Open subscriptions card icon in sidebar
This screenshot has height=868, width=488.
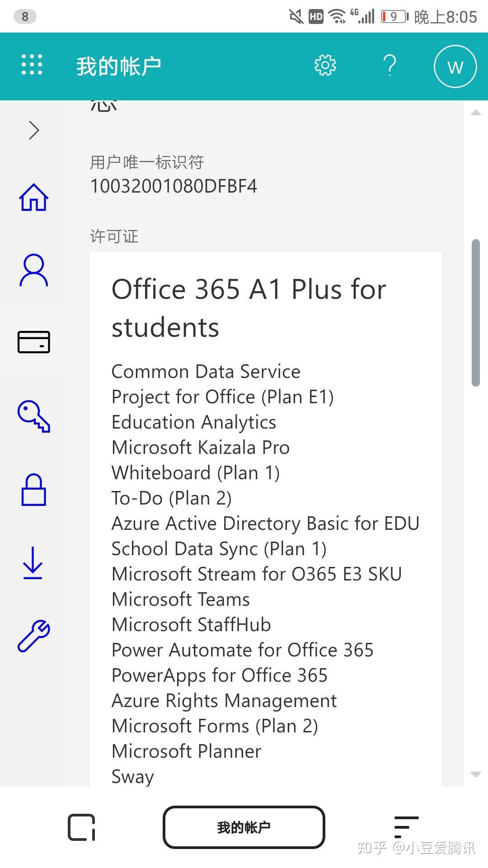[x=34, y=342]
